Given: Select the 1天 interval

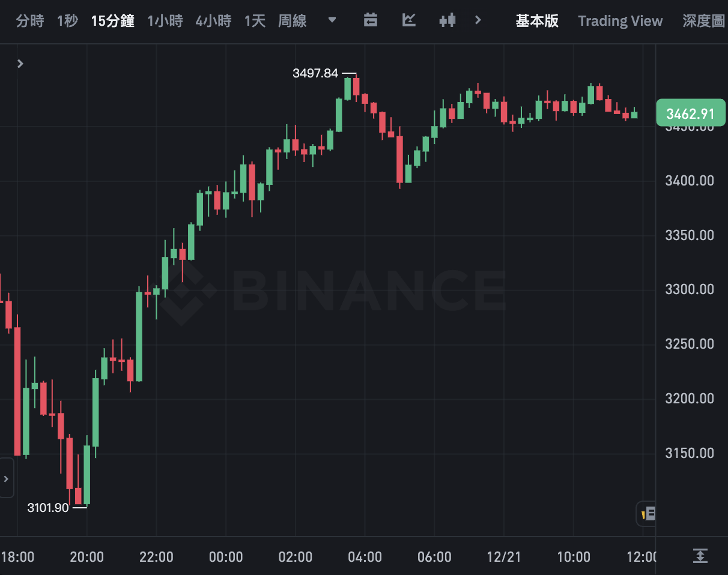Looking at the screenshot, I should pyautogui.click(x=255, y=21).
